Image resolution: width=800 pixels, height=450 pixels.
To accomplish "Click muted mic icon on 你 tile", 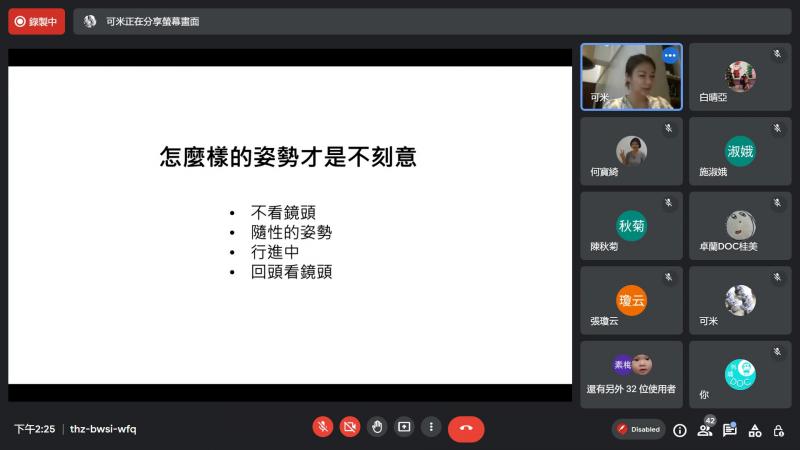I will pyautogui.click(x=777, y=352).
